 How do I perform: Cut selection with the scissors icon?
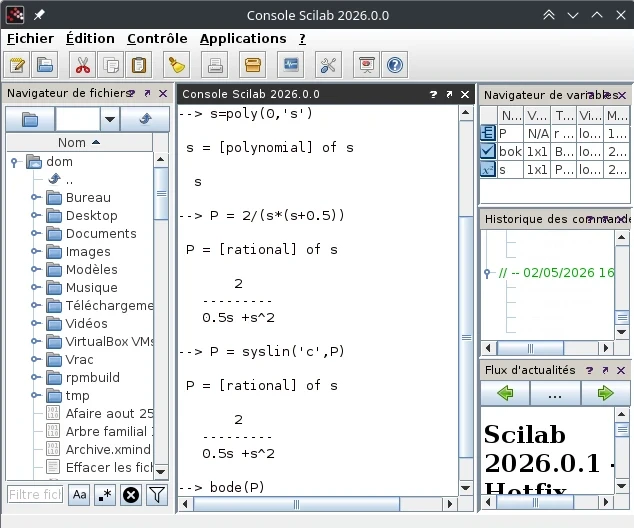coord(82,65)
